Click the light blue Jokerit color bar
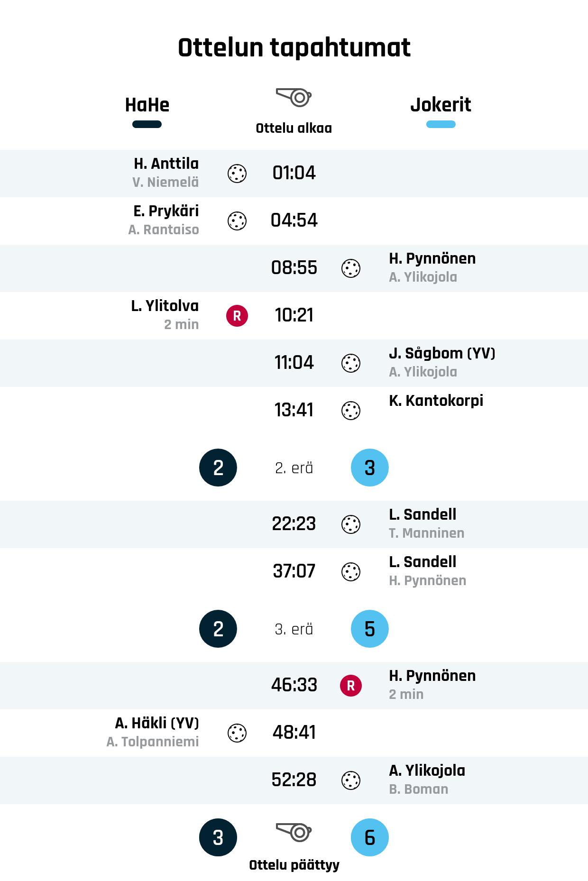The width and height of the screenshot is (588, 881). 441,124
